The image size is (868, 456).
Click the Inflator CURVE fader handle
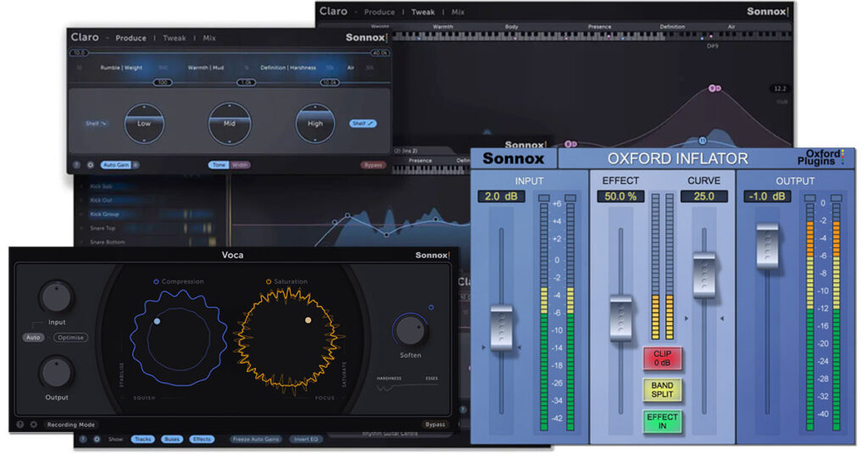pyautogui.click(x=704, y=275)
